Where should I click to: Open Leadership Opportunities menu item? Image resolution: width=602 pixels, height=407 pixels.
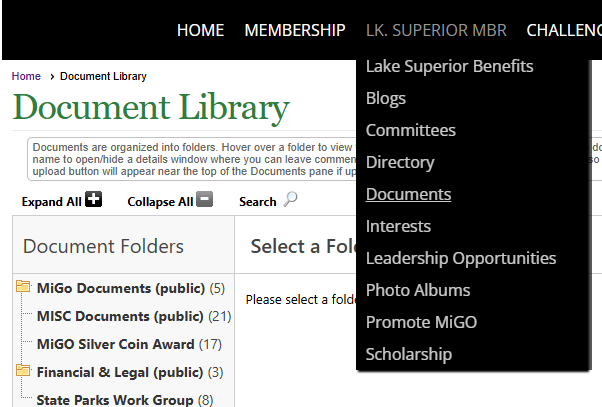pos(461,258)
